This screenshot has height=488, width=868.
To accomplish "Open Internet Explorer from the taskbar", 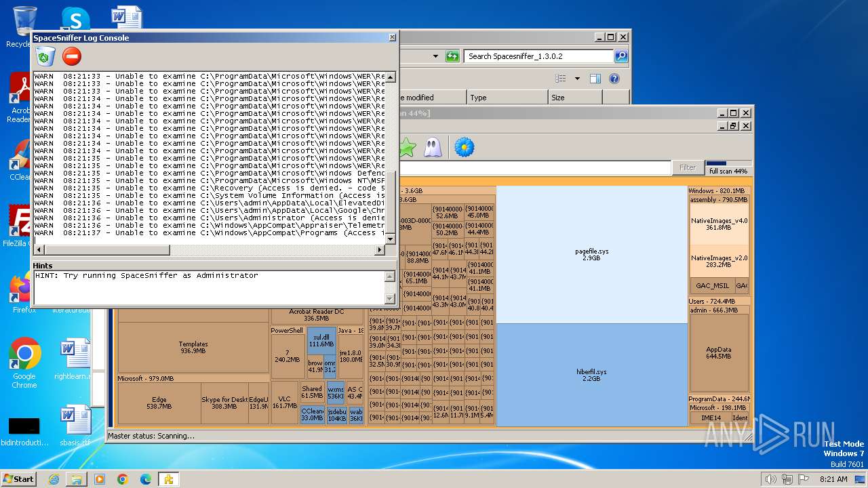I will [x=54, y=479].
